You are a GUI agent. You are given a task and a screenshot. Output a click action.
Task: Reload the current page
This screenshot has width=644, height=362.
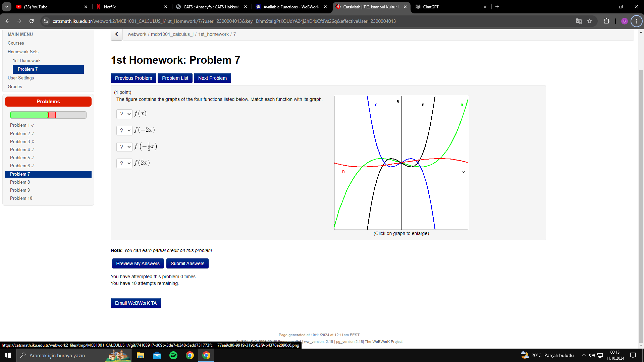(32, 21)
